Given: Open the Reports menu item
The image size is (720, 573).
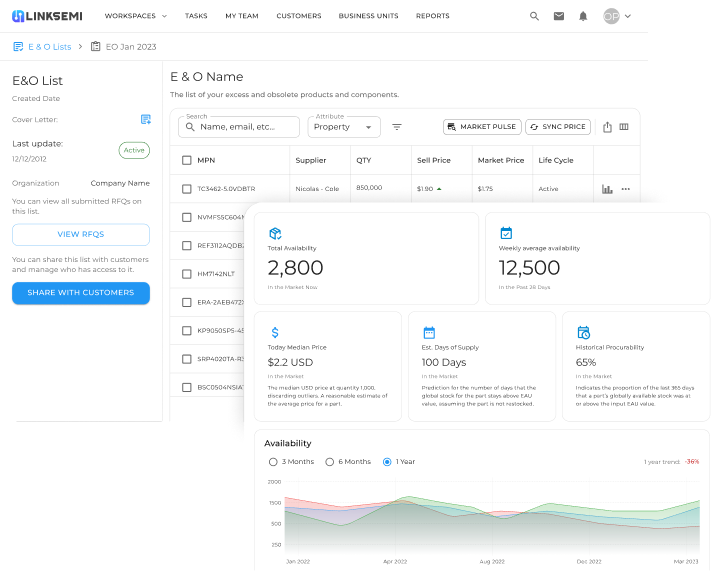Looking at the screenshot, I should coord(432,16).
